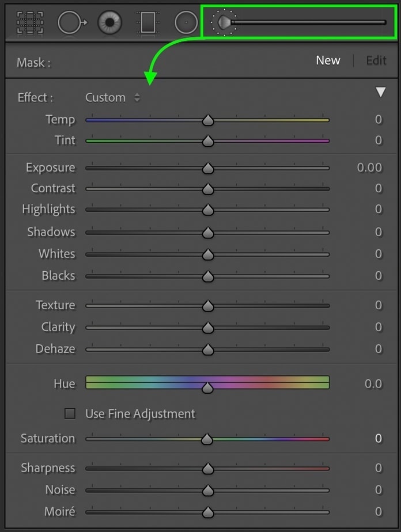This screenshot has height=532, width=401.
Task: Select the Spot Removal tool icon
Action: click(71, 23)
